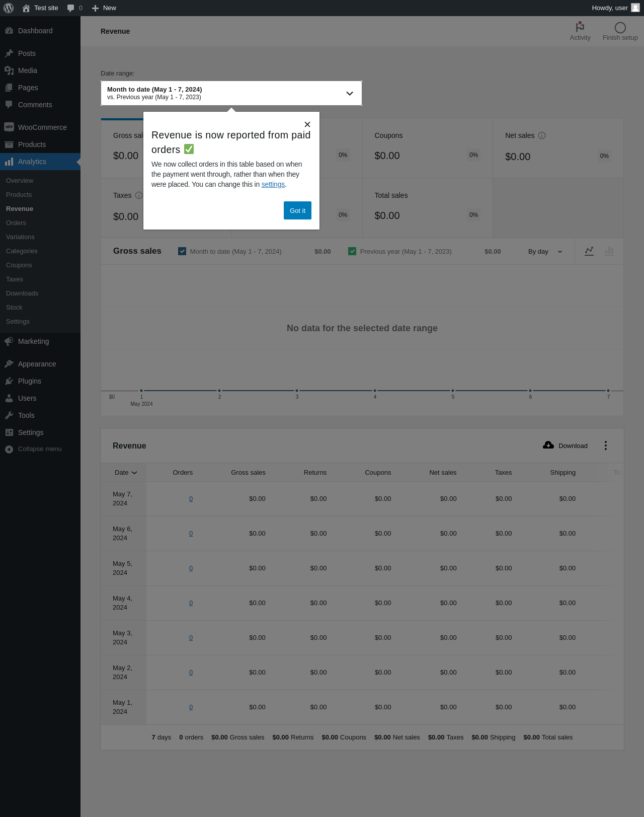Select the Total sales summary card
The image size is (644, 817).
tap(428, 208)
